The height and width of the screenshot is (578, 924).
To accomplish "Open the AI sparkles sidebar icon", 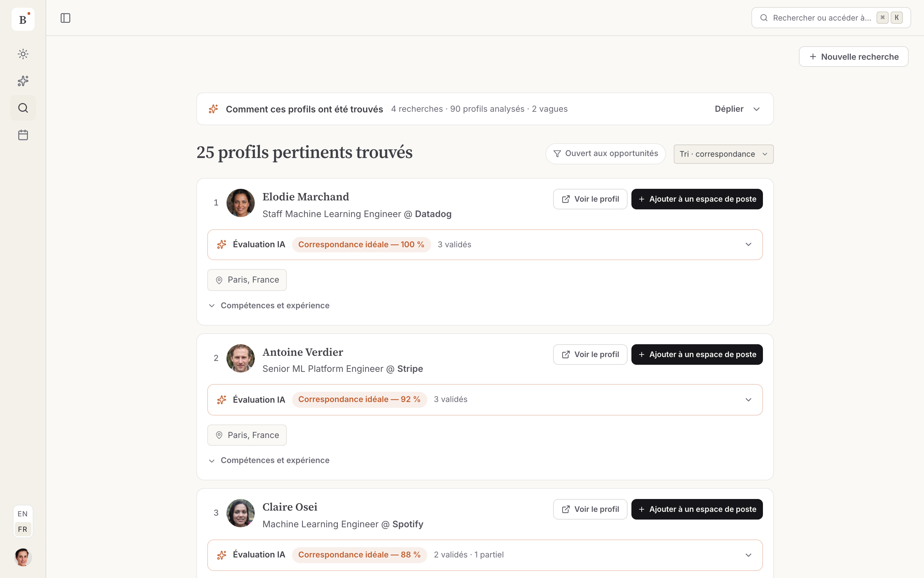I will tap(23, 81).
